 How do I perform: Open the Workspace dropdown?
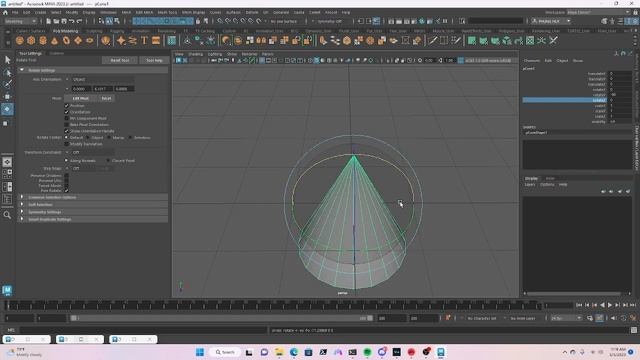pos(598,12)
